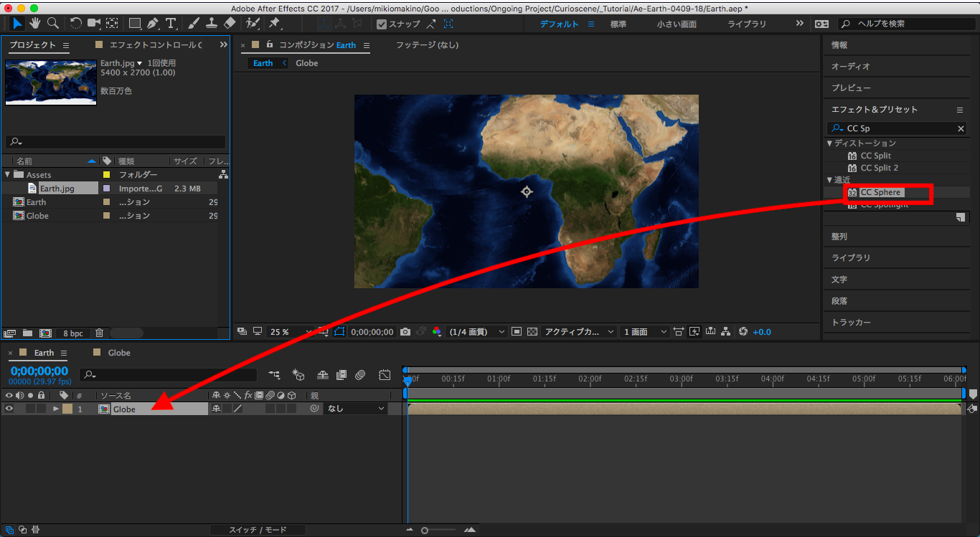Select the Hand tool
This screenshot has width=980, height=537.
coord(35,24)
